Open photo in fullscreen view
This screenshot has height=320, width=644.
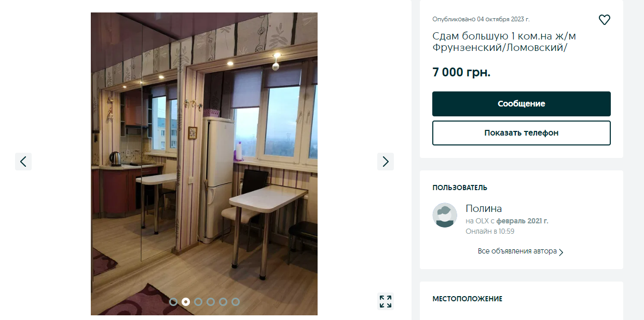[x=386, y=301]
